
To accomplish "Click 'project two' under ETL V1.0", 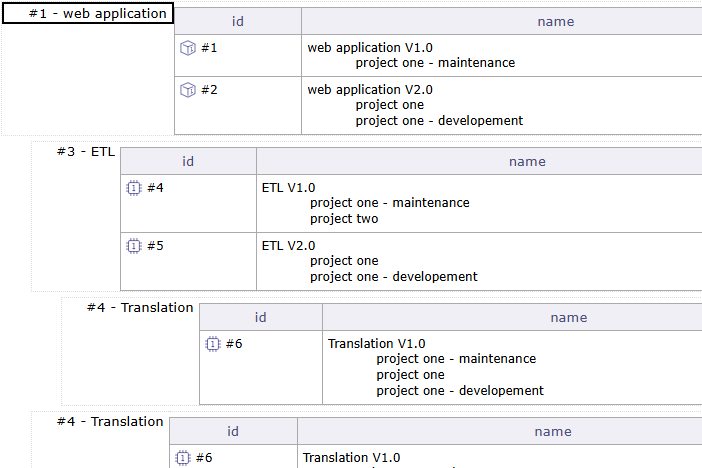I will coord(344,219).
